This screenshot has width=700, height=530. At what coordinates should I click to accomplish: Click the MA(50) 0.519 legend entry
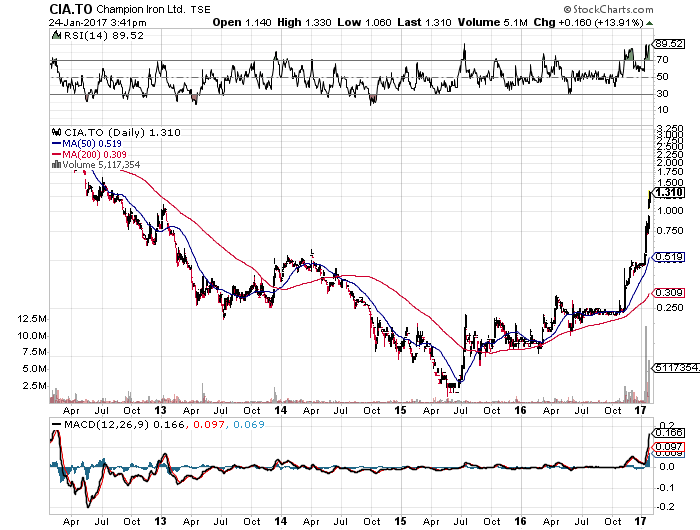click(x=87, y=144)
